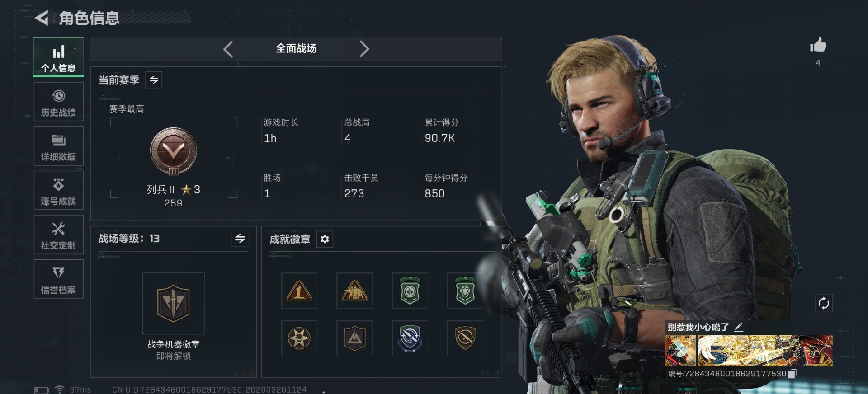Open the 全面战场 mode selector
868x394 pixels.
(296, 48)
